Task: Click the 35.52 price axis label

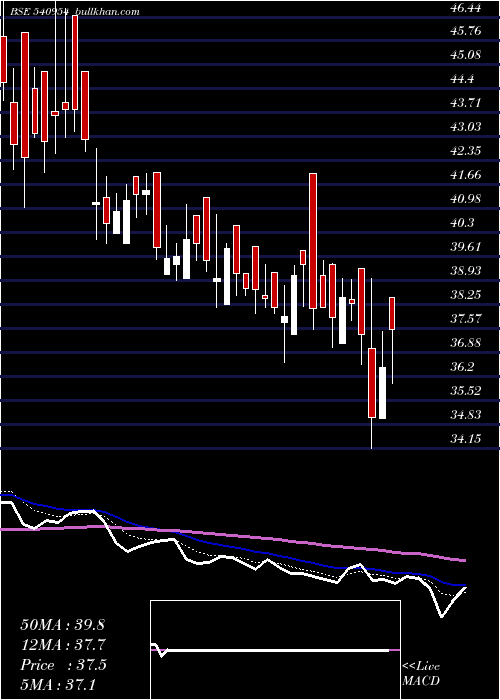Action: tap(466, 391)
